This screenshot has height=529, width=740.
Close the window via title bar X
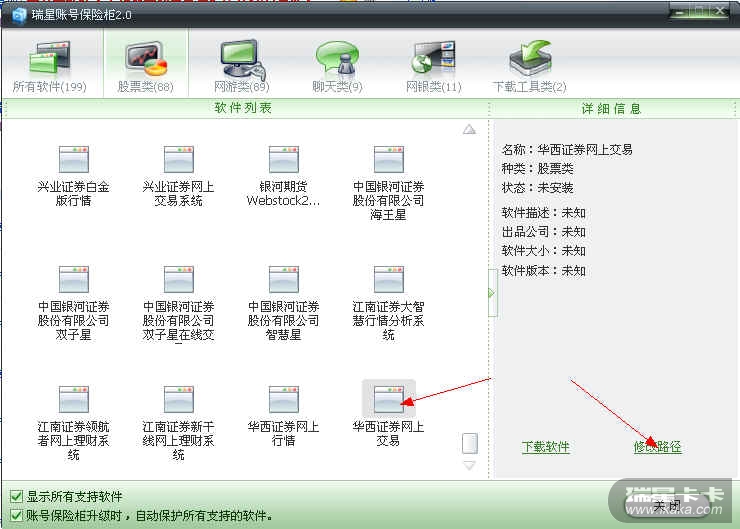tap(719, 11)
